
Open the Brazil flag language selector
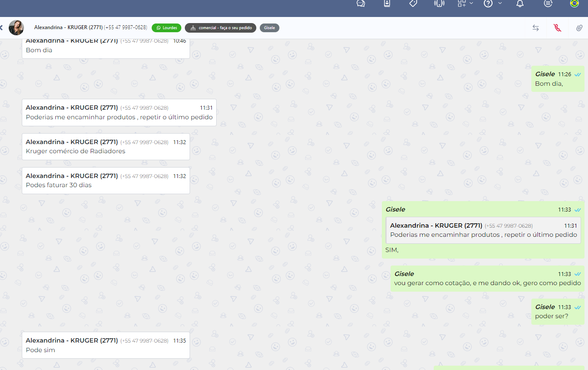pyautogui.click(x=574, y=3)
